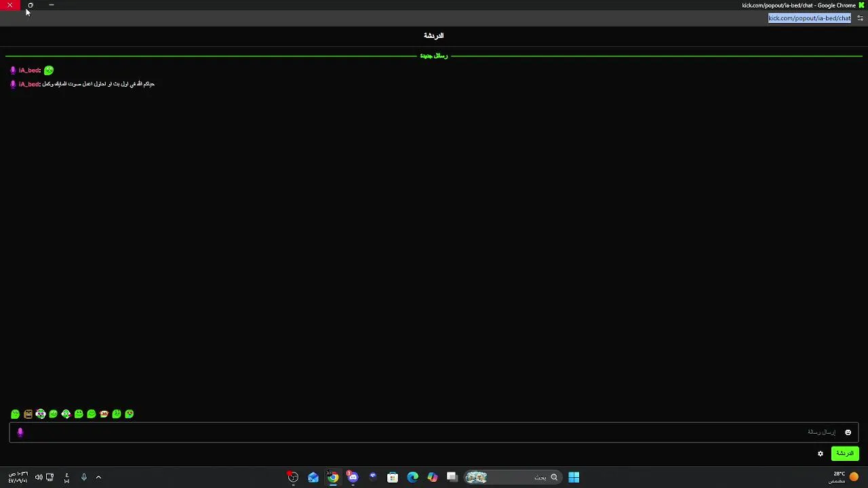Click iA_bed username on the emote-only message

[x=29, y=70]
